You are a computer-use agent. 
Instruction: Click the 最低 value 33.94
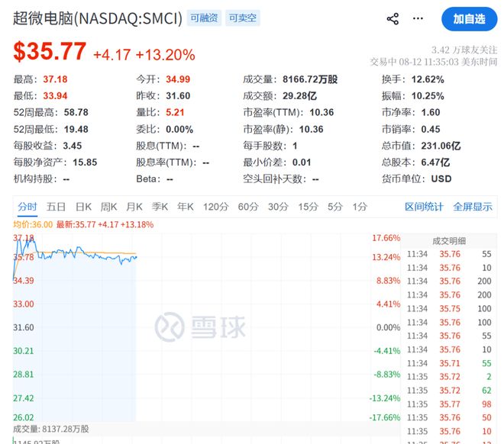(55, 96)
